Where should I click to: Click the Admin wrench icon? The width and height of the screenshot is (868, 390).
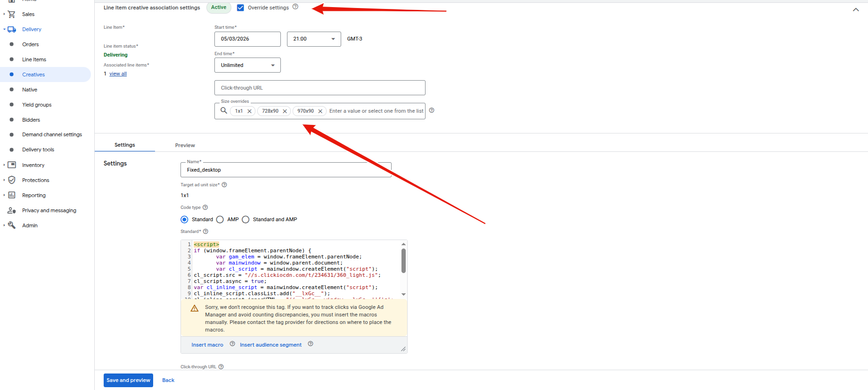coord(12,225)
